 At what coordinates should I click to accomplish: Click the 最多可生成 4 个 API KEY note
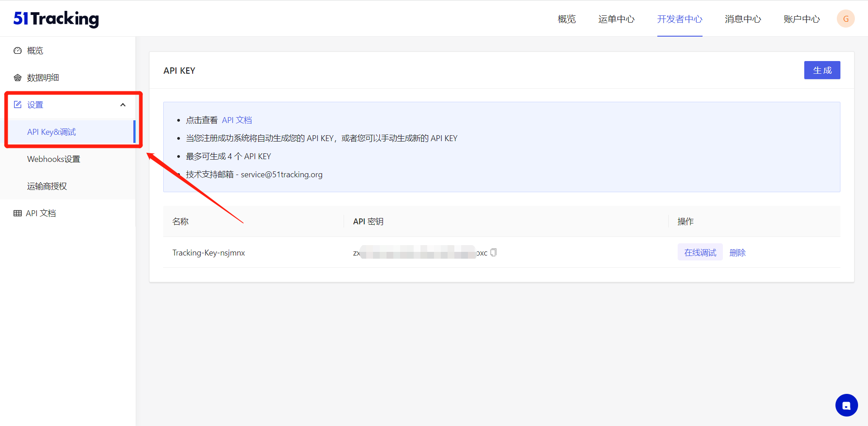228,156
